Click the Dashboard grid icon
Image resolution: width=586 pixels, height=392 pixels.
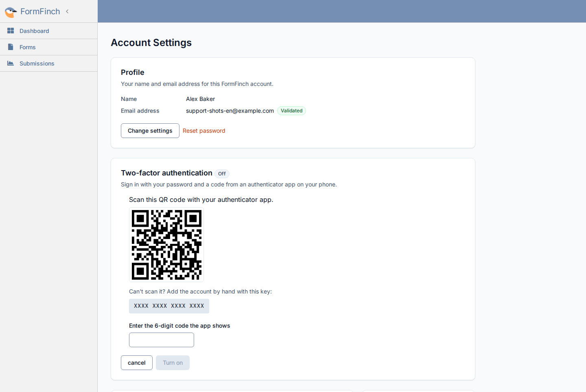11,31
